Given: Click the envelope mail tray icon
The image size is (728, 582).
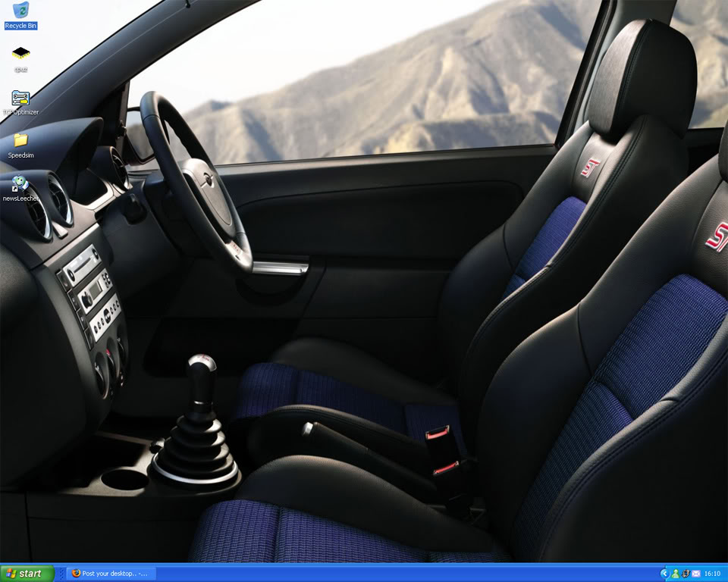Looking at the screenshot, I should [695, 574].
